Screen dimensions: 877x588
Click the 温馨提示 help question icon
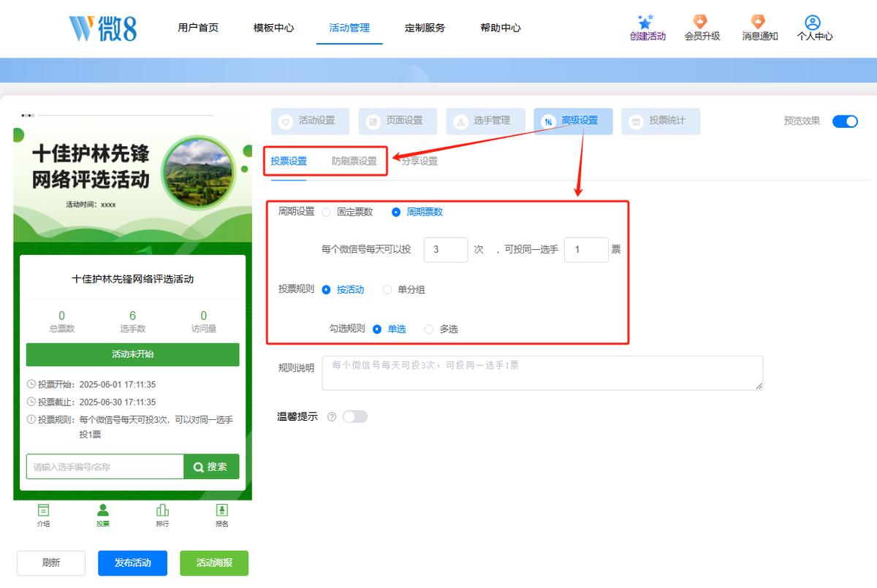tap(332, 417)
